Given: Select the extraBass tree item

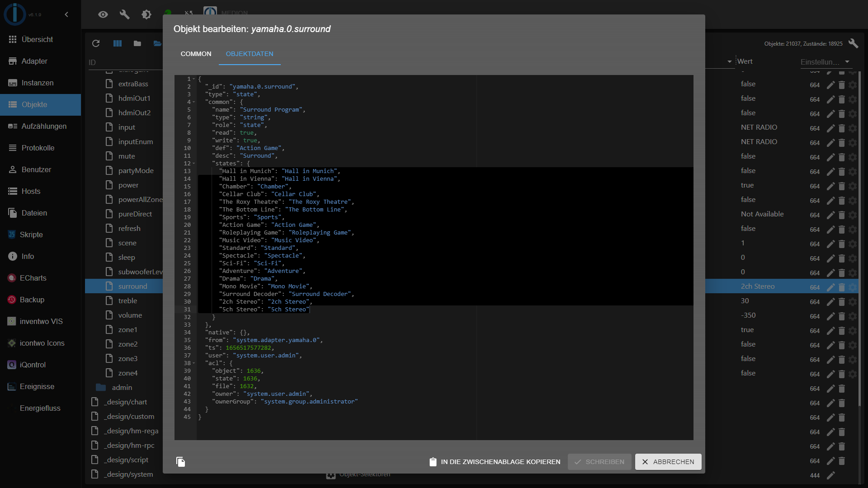Looking at the screenshot, I should pos(133,84).
